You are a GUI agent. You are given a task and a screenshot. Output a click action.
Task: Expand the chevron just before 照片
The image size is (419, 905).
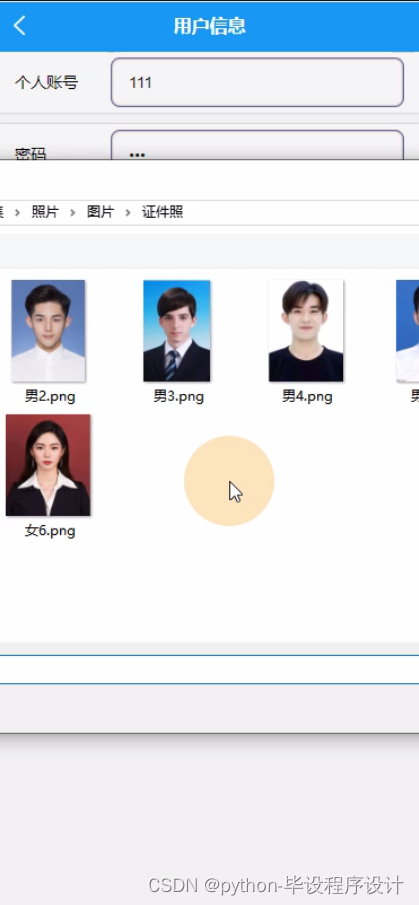17,212
